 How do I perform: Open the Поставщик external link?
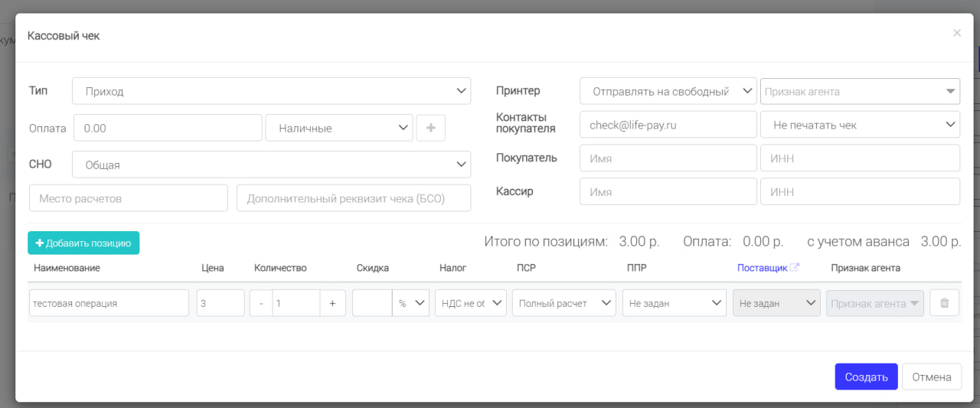768,268
